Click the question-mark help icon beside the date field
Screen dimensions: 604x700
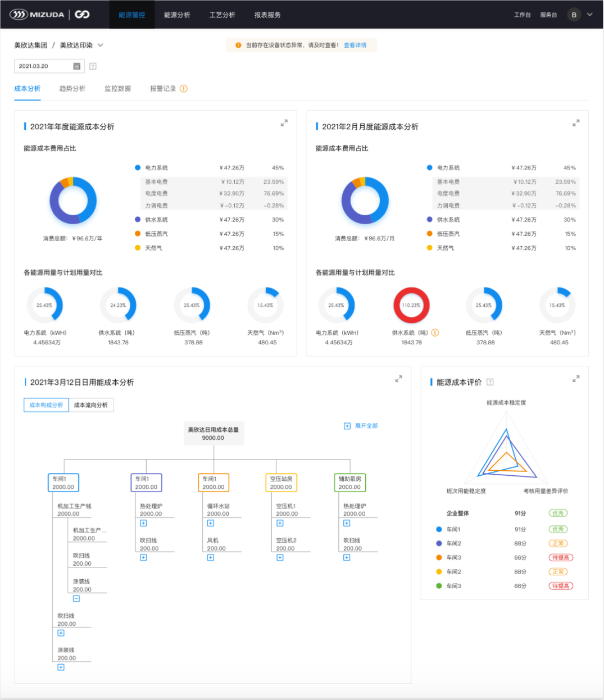93,66
